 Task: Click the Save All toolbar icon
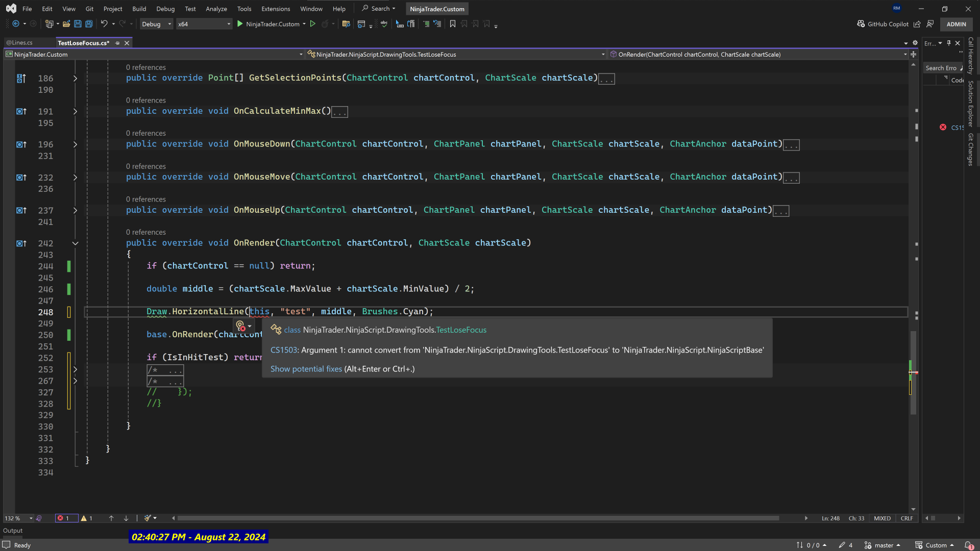pyautogui.click(x=89, y=24)
